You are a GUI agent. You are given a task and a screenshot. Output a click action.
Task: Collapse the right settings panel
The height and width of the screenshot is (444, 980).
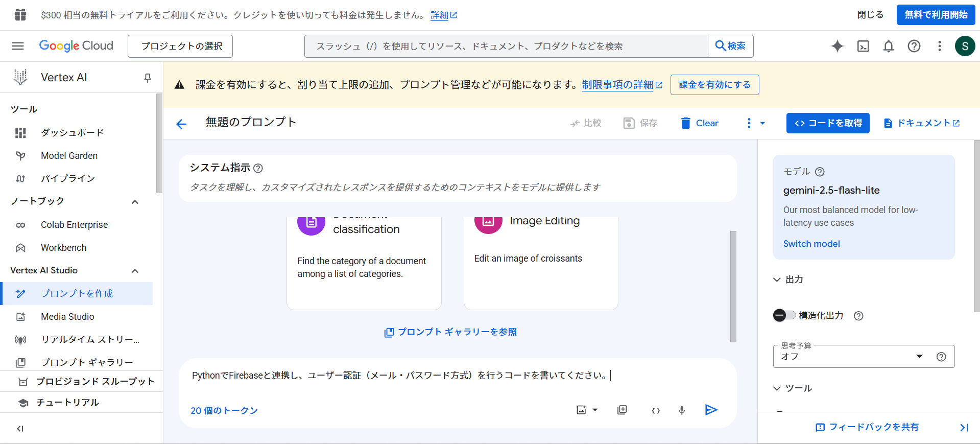964,428
